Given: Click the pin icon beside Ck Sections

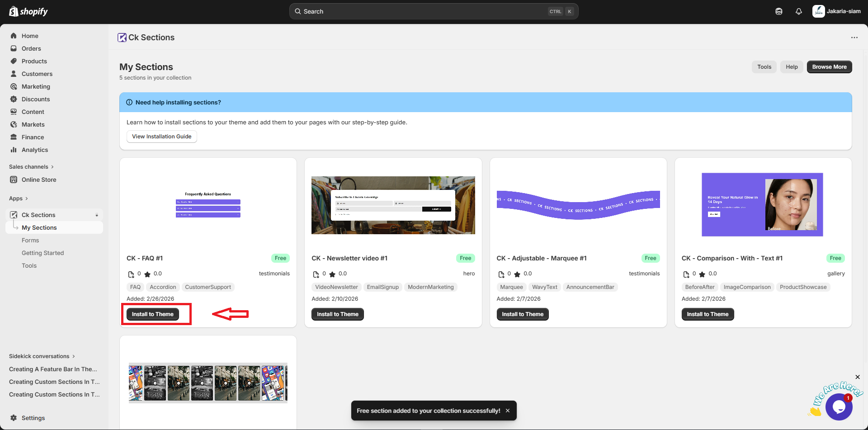Looking at the screenshot, I should point(97,215).
